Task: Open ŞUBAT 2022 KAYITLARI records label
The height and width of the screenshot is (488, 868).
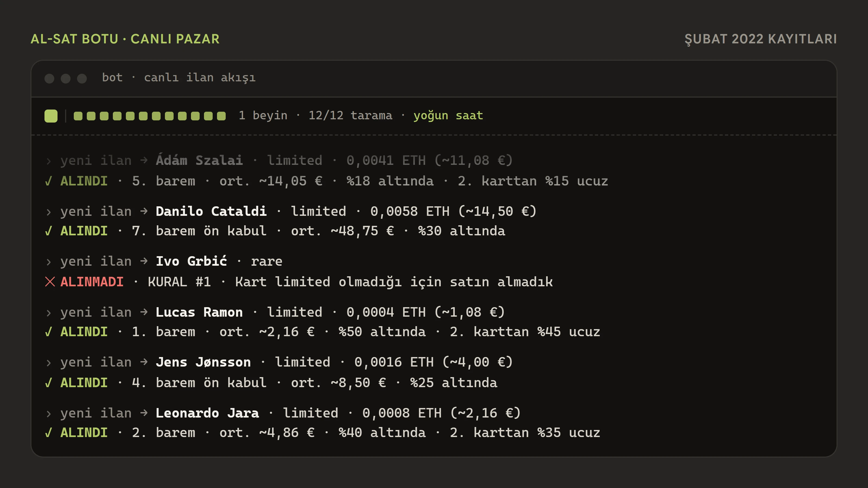Action: tap(761, 39)
